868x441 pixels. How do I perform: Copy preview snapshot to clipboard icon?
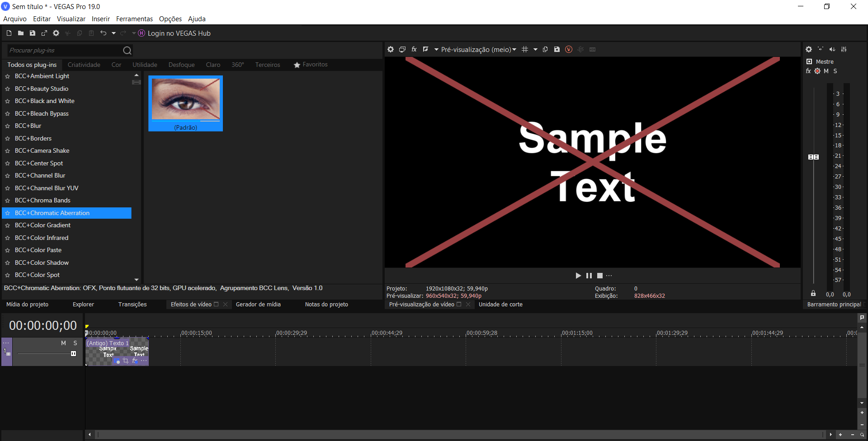545,49
